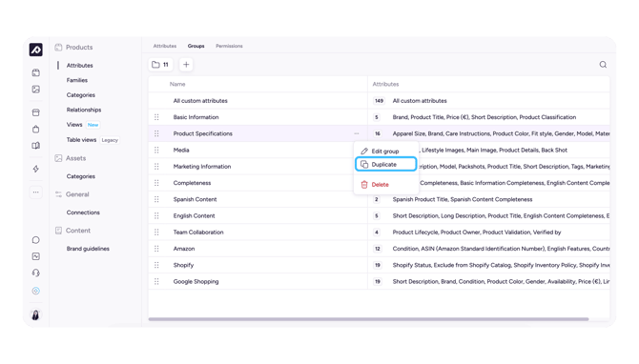Open the headset support icon
This screenshot has height=364, width=639.
[36, 273]
